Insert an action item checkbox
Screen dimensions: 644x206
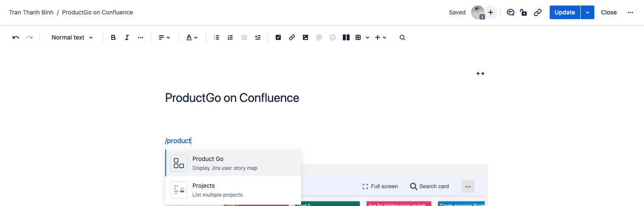point(278,37)
